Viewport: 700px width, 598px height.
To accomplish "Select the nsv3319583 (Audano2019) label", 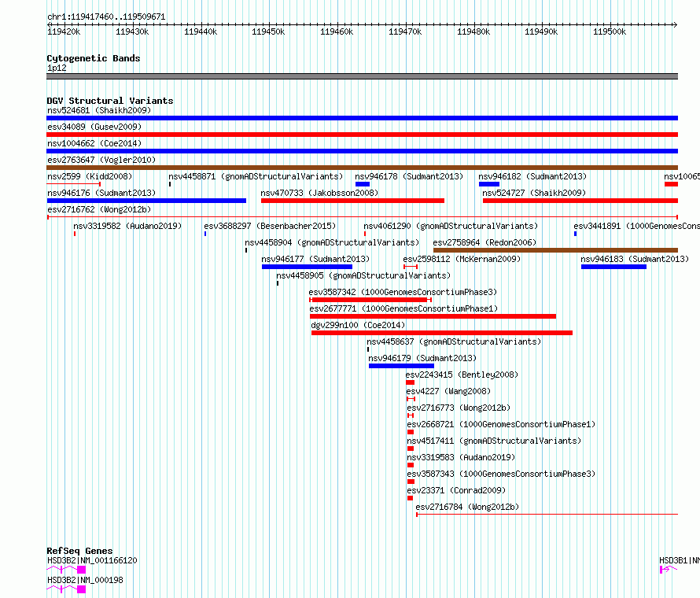I will click(x=461, y=457).
